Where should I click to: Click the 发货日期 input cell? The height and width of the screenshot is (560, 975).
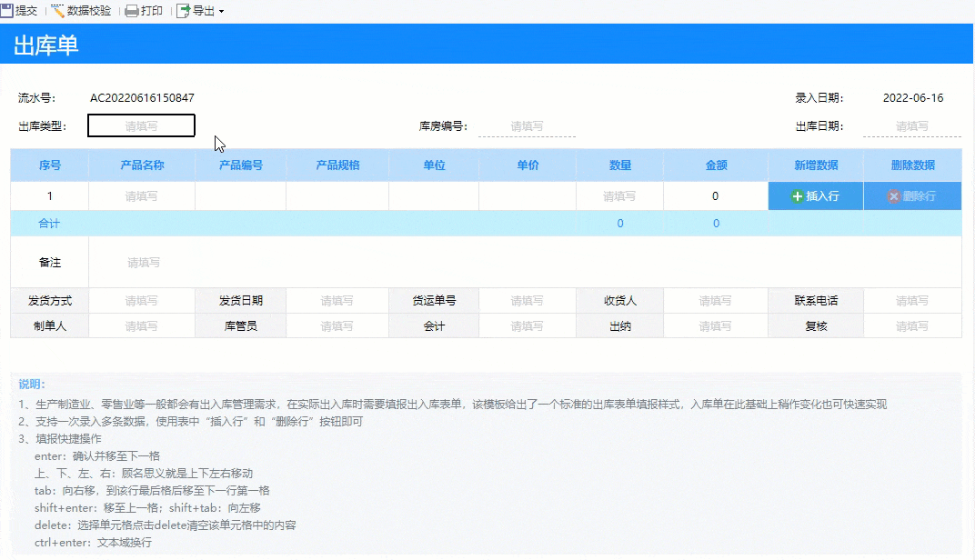[x=337, y=301]
